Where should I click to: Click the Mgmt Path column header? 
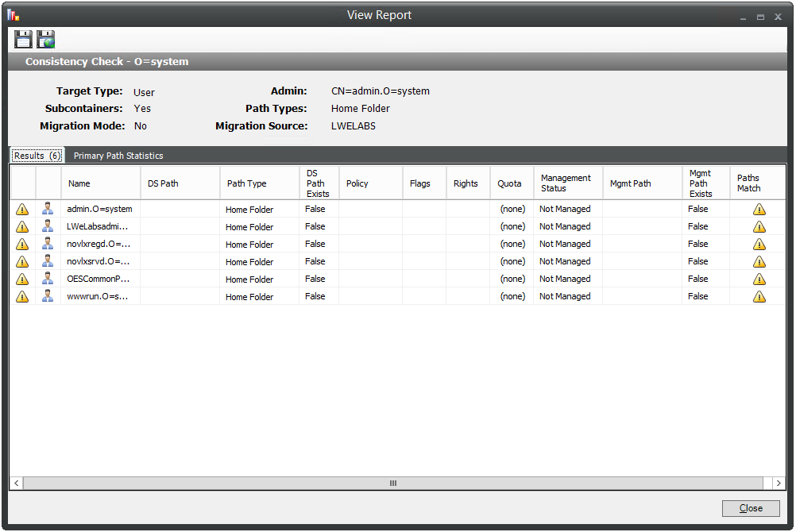(642, 183)
